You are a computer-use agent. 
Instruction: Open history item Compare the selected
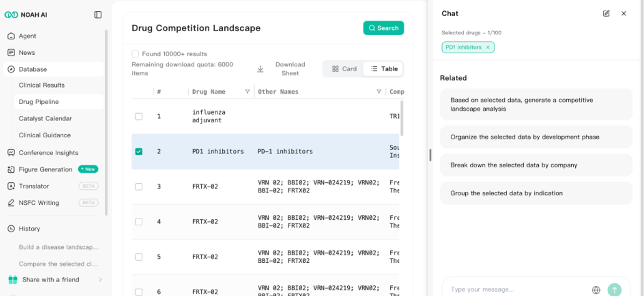(x=59, y=264)
